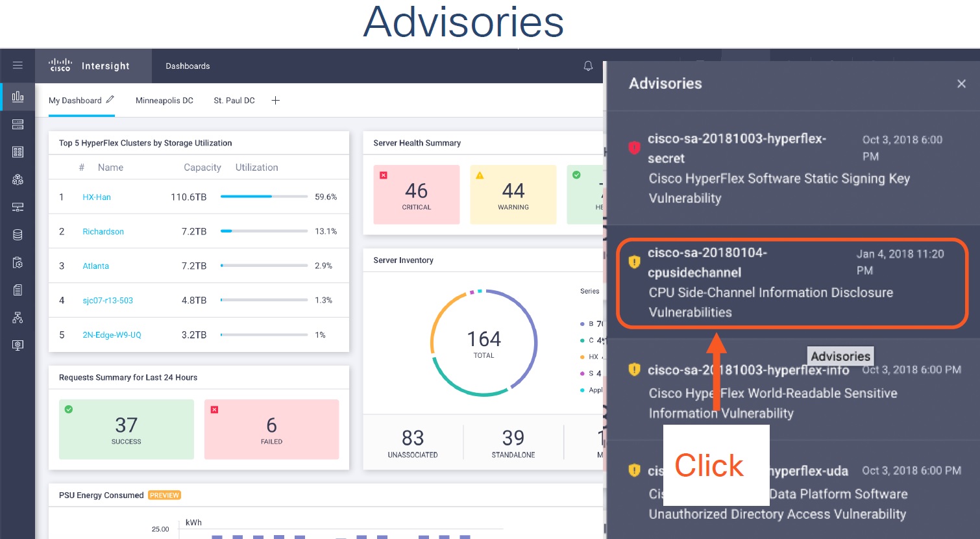
Task: Switch to St. Paul DC tab
Action: 234,100
